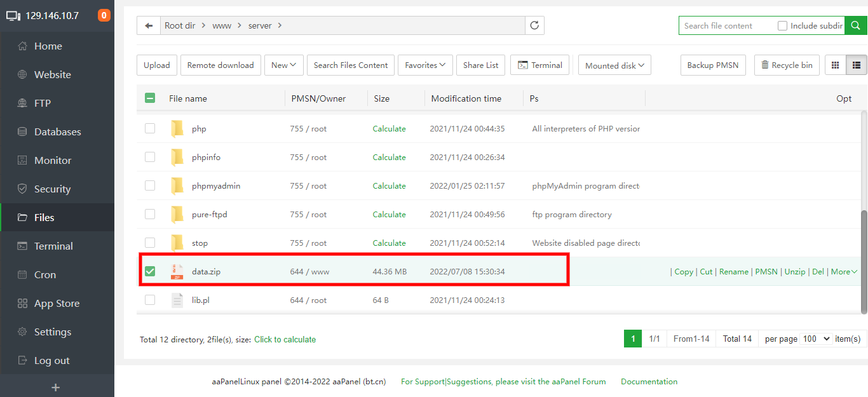Open Terminal from the toolbar
868x397 pixels.
click(540, 65)
